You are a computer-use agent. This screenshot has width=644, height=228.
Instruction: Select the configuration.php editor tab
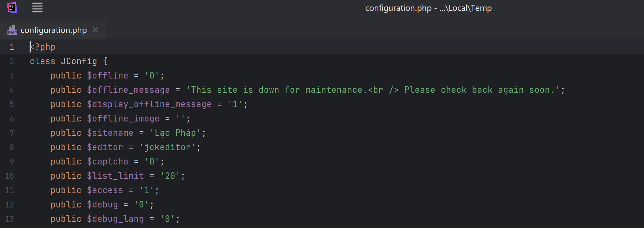[54, 30]
